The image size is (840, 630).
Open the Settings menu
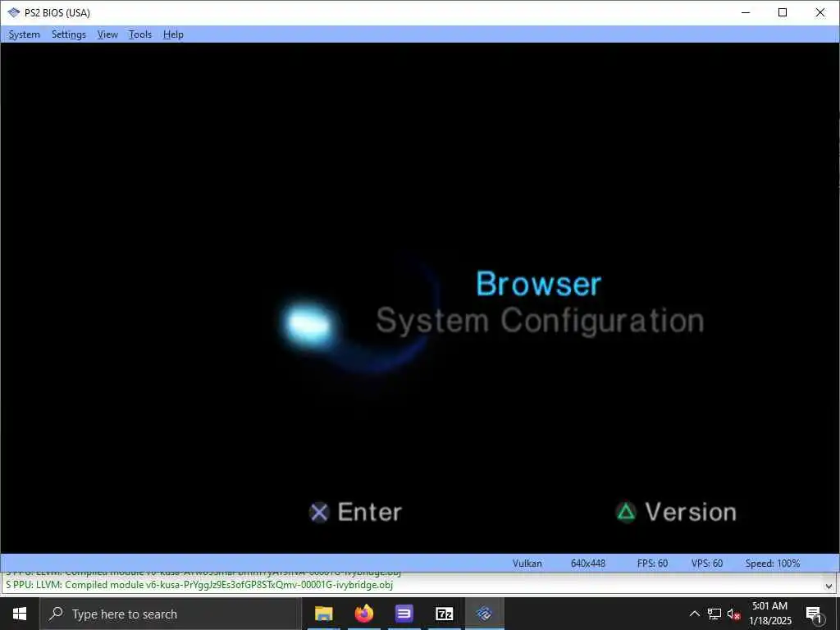[69, 34]
